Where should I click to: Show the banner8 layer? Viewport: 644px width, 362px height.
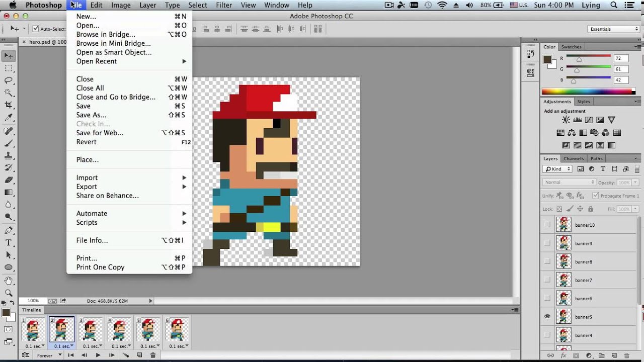[x=547, y=261]
